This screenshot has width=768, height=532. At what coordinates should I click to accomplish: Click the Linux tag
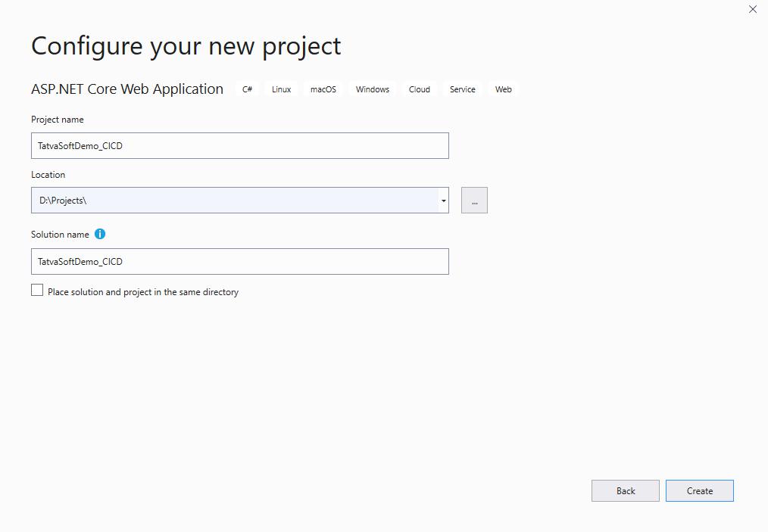[x=282, y=89]
